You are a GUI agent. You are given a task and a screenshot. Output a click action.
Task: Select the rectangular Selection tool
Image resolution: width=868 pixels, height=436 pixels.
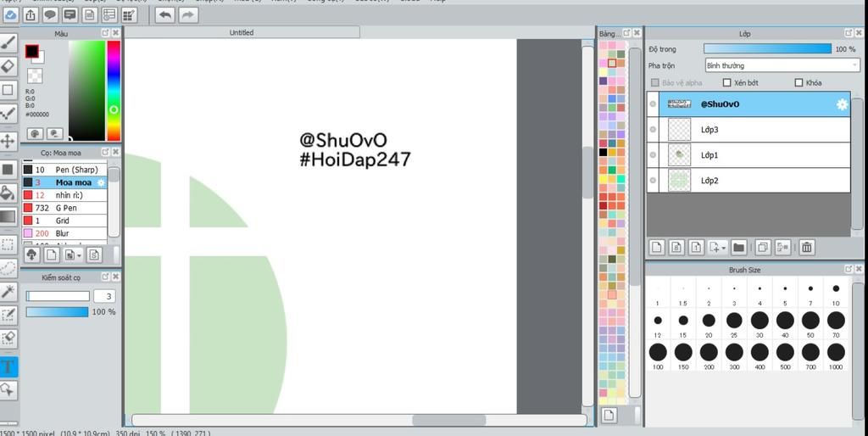pos(8,244)
